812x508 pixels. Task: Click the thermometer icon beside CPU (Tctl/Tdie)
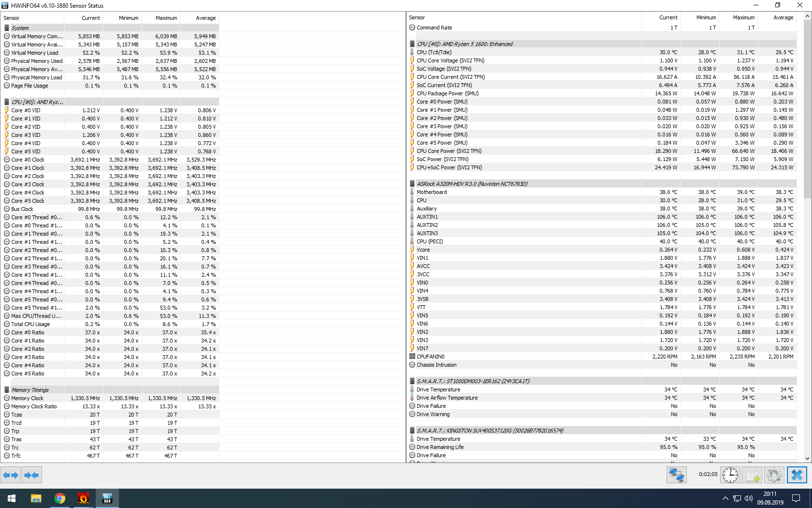pyautogui.click(x=412, y=52)
